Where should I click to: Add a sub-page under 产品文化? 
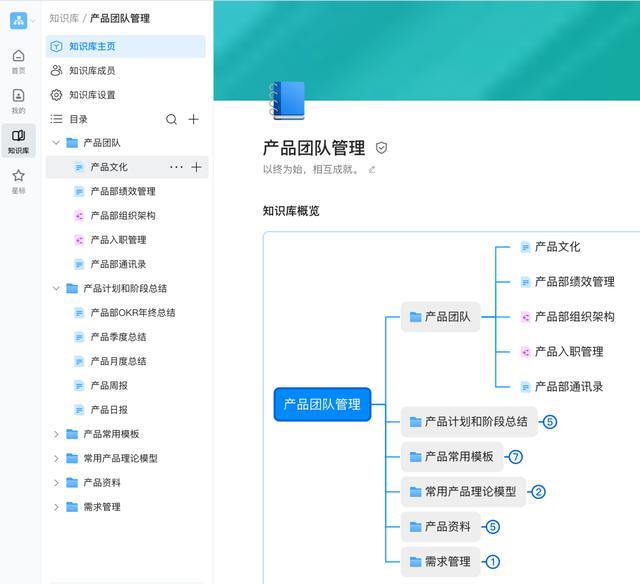click(x=196, y=167)
